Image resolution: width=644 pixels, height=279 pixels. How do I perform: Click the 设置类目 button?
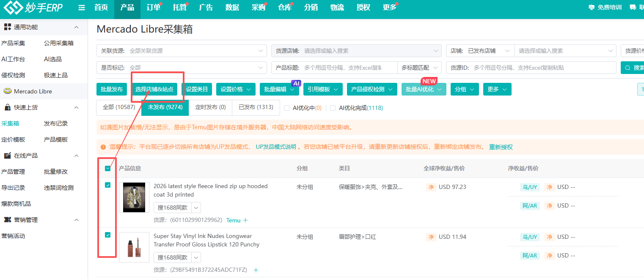[x=197, y=89]
